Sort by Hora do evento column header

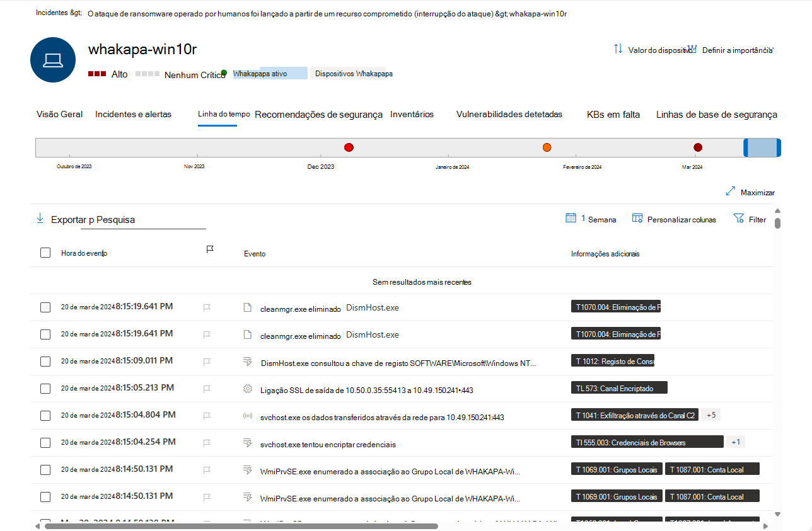84,253
